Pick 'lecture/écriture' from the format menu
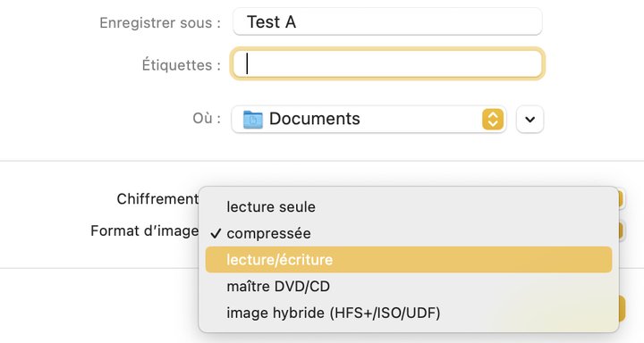 click(x=409, y=260)
